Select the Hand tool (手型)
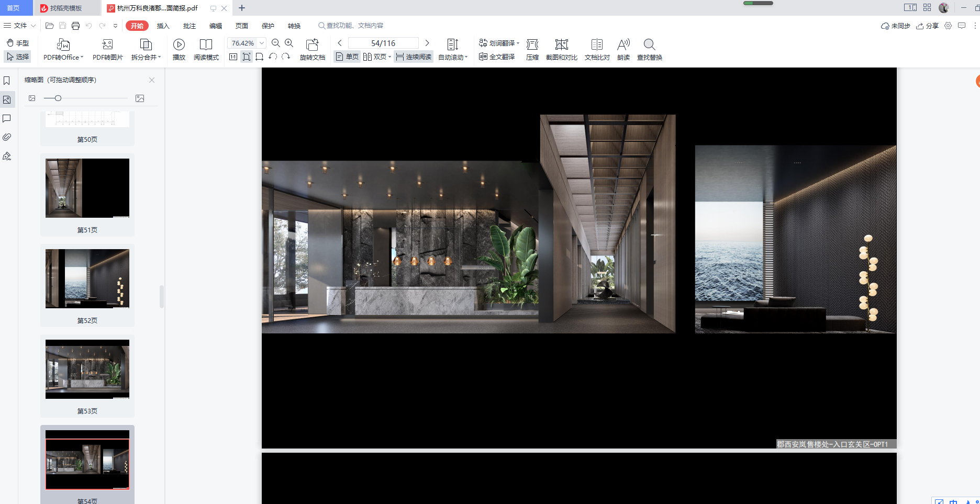 (x=18, y=43)
